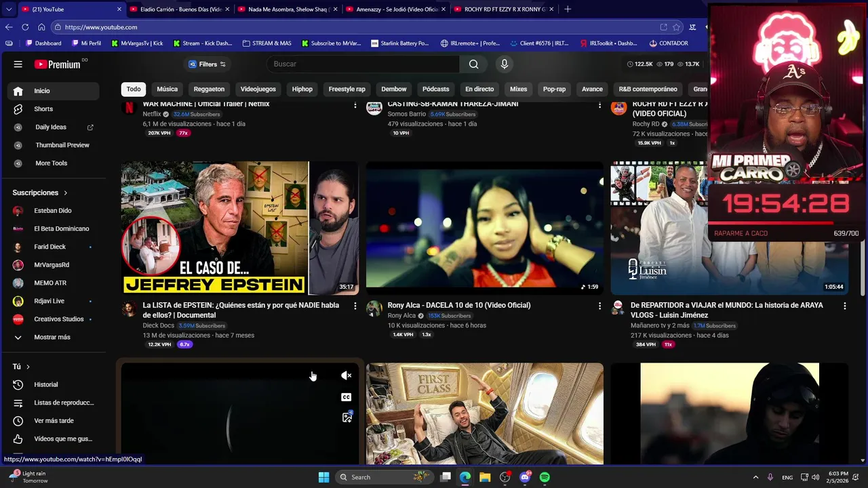Open Videos que me gustan item

click(54, 439)
